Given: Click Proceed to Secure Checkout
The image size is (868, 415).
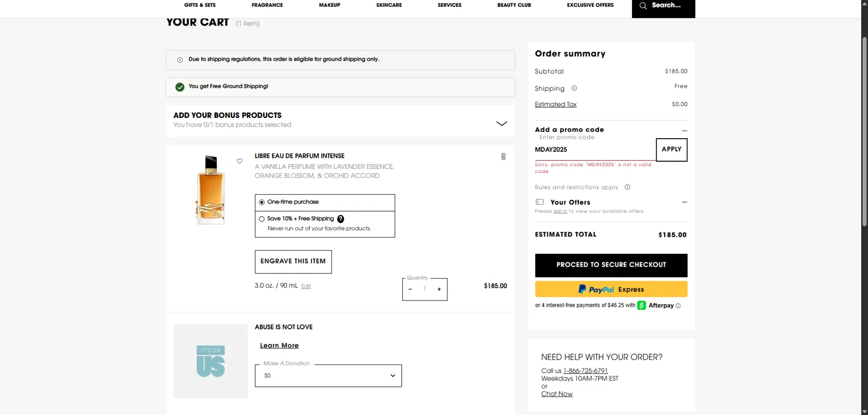Looking at the screenshot, I should pyautogui.click(x=611, y=265).
